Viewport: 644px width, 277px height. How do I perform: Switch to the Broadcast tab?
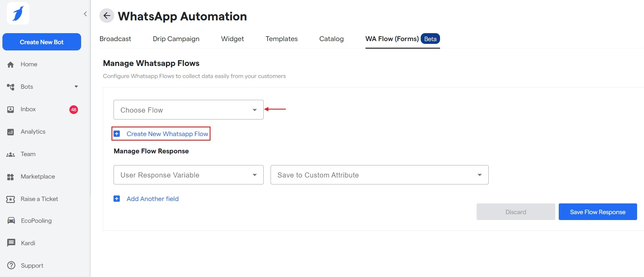[x=115, y=39]
